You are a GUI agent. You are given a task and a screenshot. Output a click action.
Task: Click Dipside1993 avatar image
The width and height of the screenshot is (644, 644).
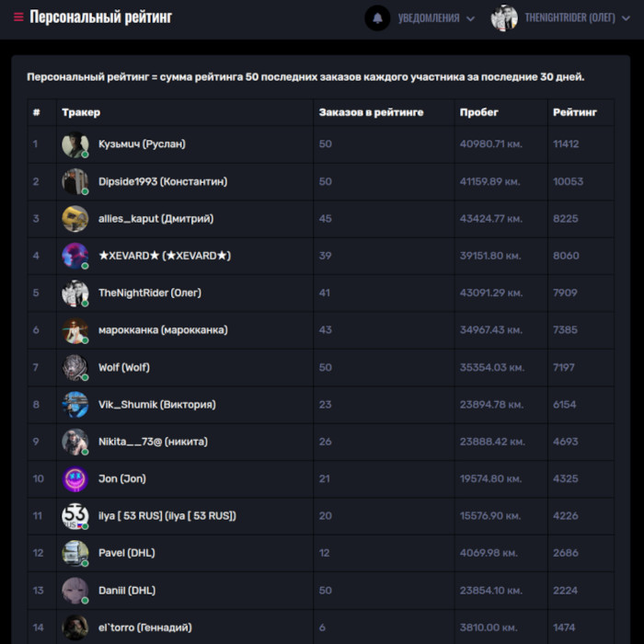pyautogui.click(x=75, y=181)
